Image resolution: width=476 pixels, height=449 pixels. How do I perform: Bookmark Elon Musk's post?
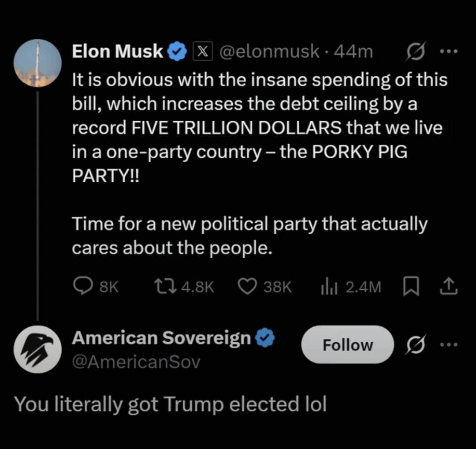409,287
